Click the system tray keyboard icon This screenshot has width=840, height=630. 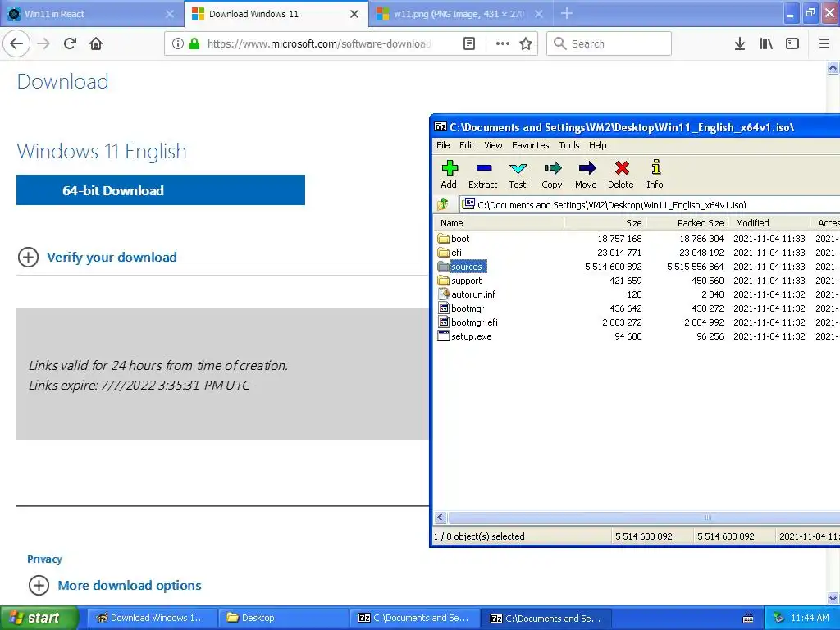pyautogui.click(x=748, y=619)
